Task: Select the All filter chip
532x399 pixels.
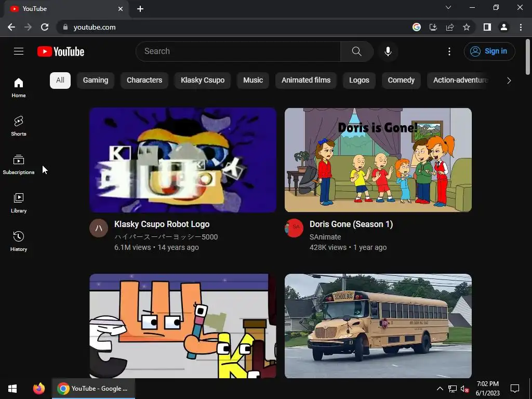Action: pos(60,81)
